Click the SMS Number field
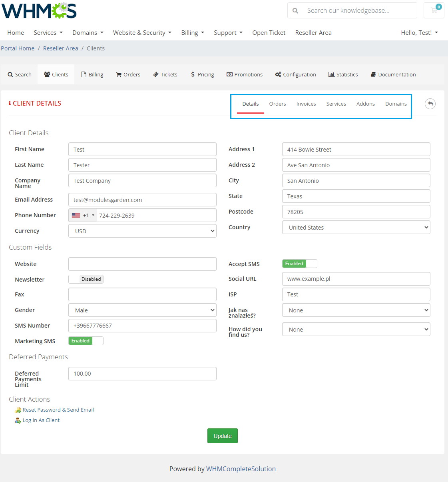 (142, 326)
